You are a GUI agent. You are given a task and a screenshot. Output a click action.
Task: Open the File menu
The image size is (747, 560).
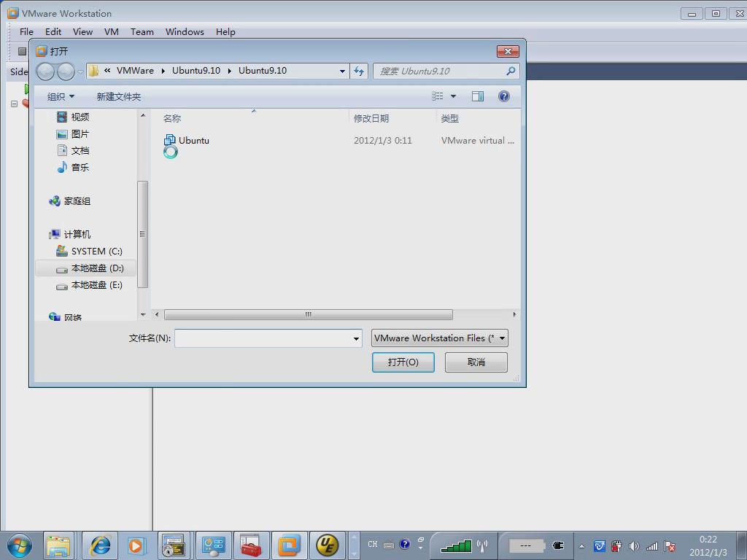(x=26, y=32)
